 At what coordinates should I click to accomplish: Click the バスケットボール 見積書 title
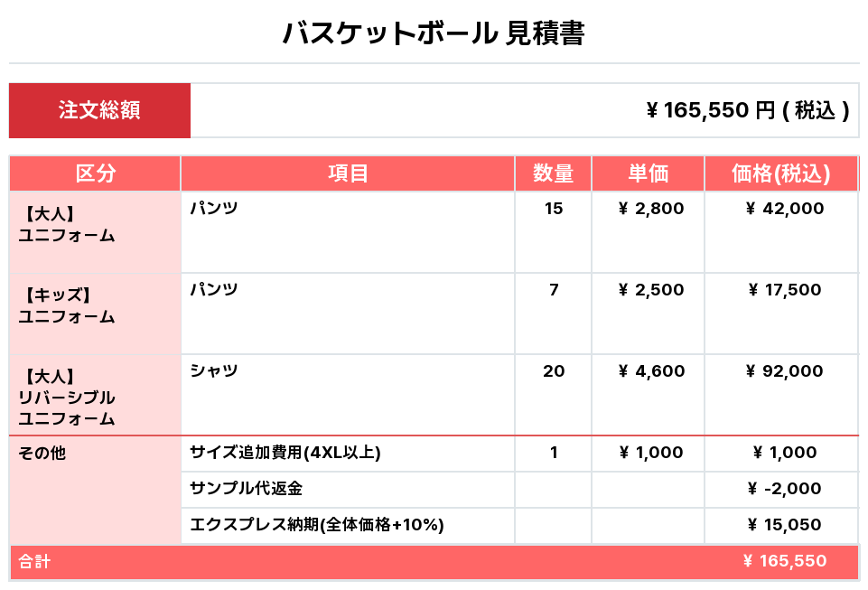434,33
